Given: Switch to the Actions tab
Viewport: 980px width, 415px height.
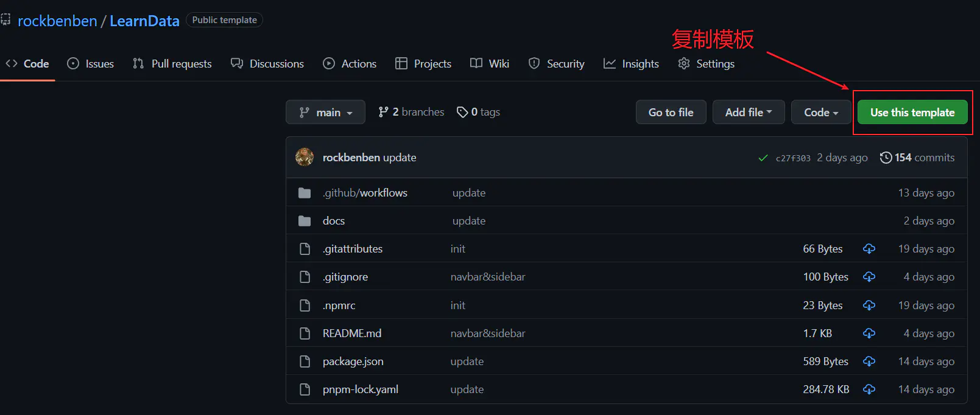Looking at the screenshot, I should [x=350, y=63].
